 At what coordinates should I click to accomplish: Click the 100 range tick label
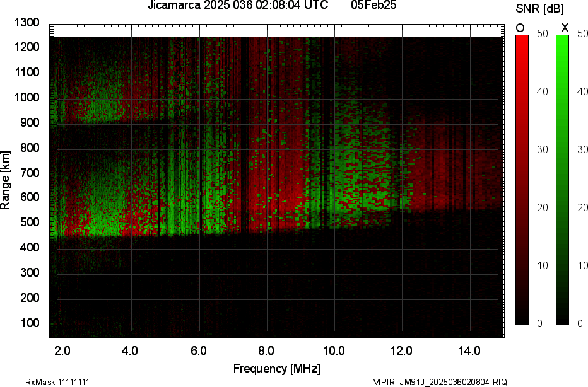(30, 323)
